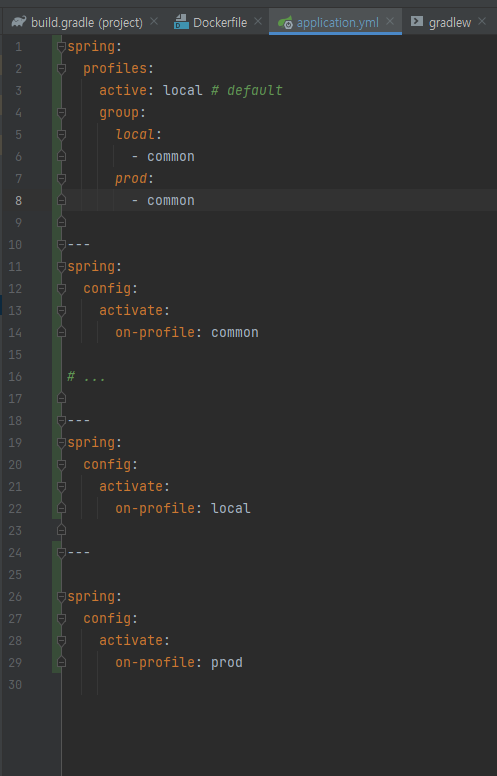Click the '# default' comment text
497x776 pixels.
pyautogui.click(x=247, y=91)
